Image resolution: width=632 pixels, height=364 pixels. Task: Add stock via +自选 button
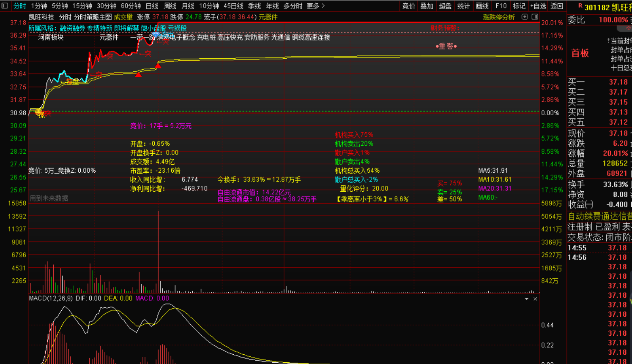coord(538,6)
